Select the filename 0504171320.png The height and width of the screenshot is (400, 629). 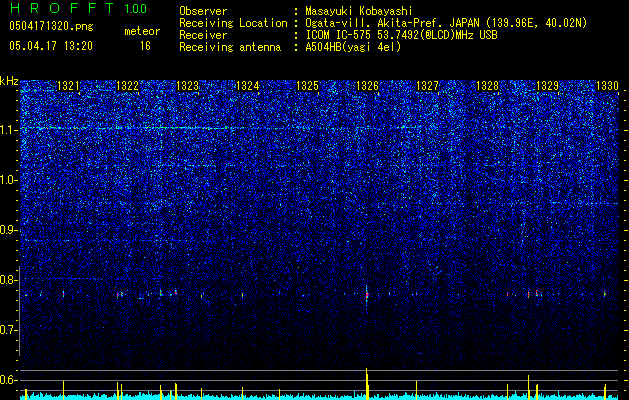51,26
